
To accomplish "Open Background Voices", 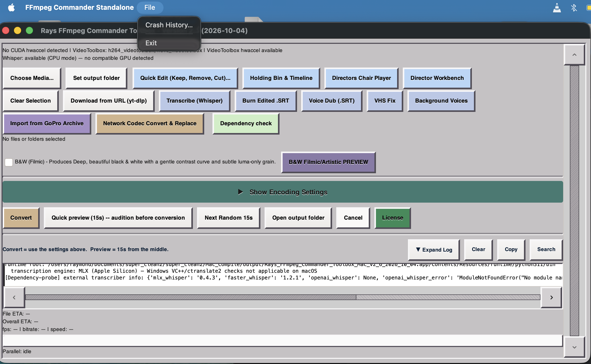I will tap(441, 101).
